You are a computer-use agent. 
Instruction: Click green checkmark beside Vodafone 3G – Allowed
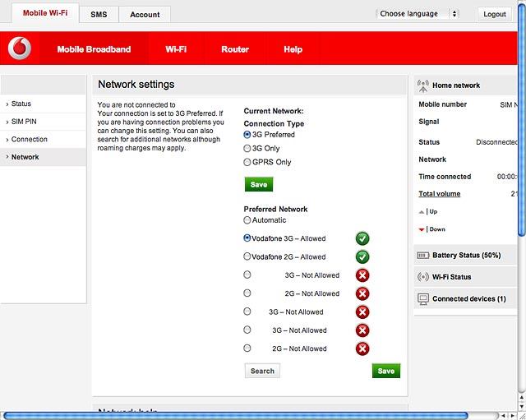[362, 239]
